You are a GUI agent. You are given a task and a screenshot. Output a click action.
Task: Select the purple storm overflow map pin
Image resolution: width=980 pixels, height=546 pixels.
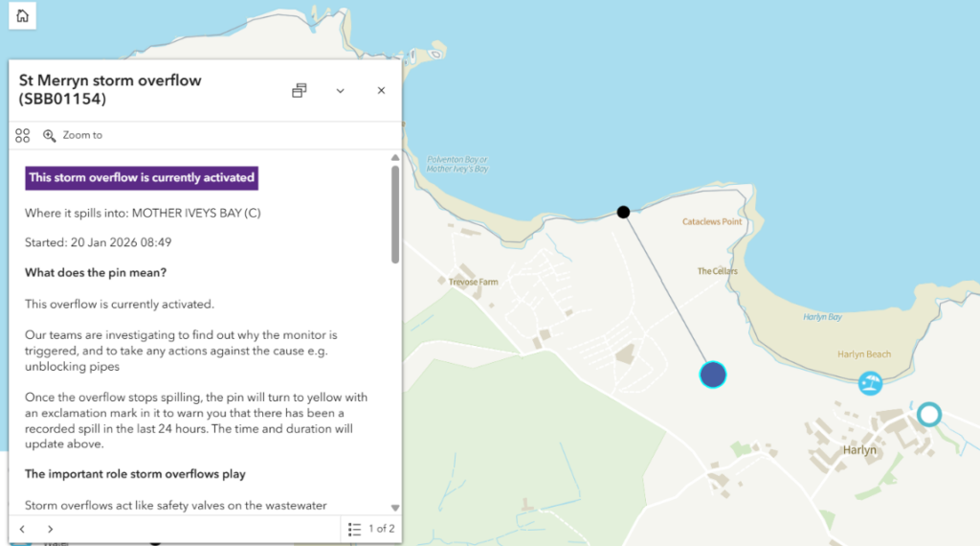[713, 375]
